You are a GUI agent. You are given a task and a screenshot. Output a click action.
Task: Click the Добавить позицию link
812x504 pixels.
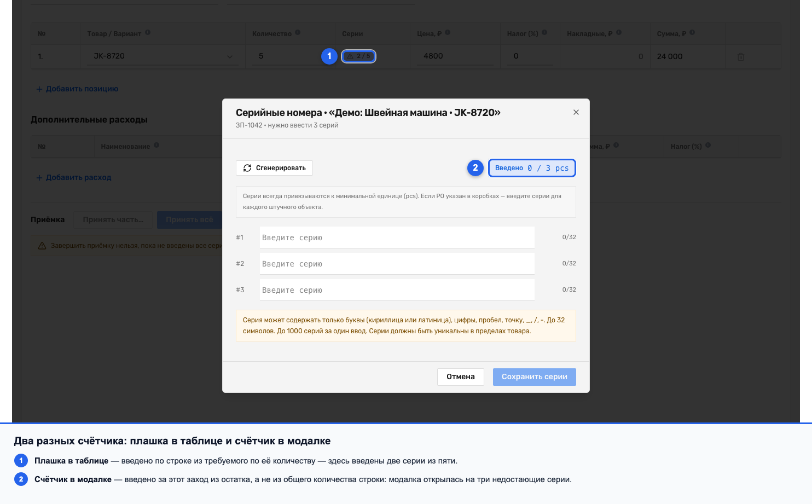77,89
